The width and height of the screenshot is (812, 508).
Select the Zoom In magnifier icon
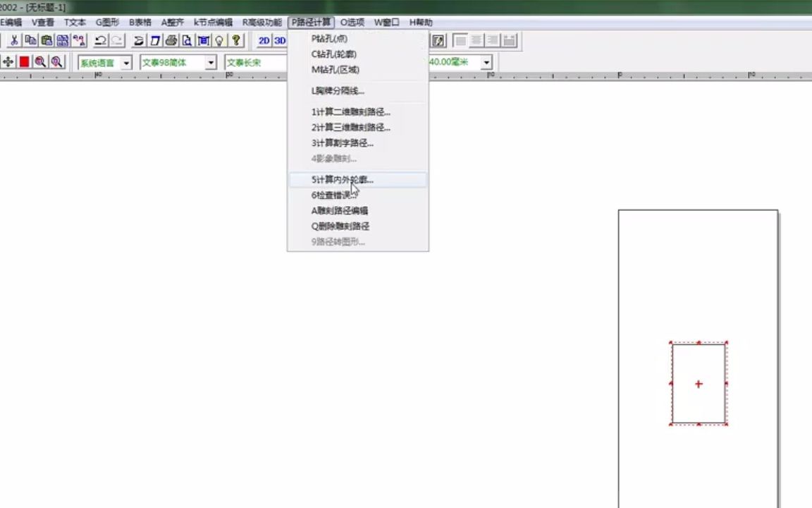[40, 61]
